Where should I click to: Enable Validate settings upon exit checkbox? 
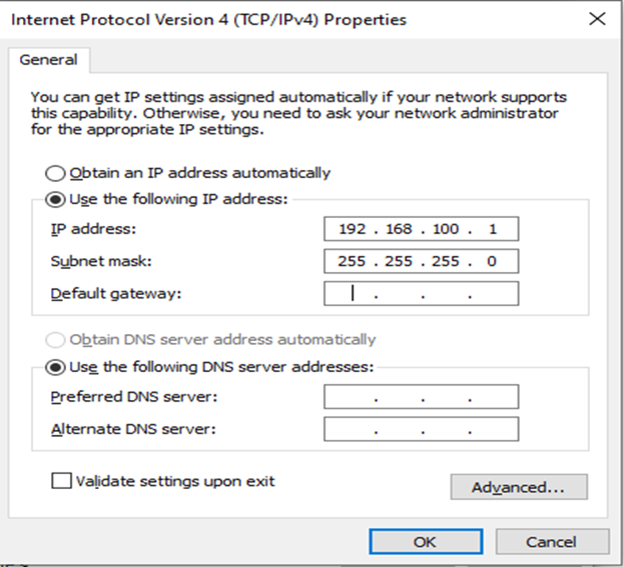(62, 481)
